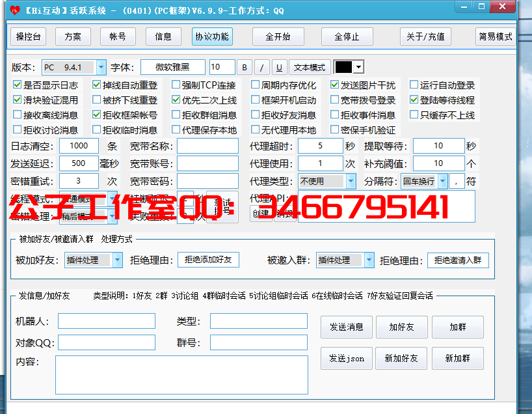This screenshot has width=532, height=414.
Task: Select the 信息 tab
Action: pyautogui.click(x=163, y=36)
